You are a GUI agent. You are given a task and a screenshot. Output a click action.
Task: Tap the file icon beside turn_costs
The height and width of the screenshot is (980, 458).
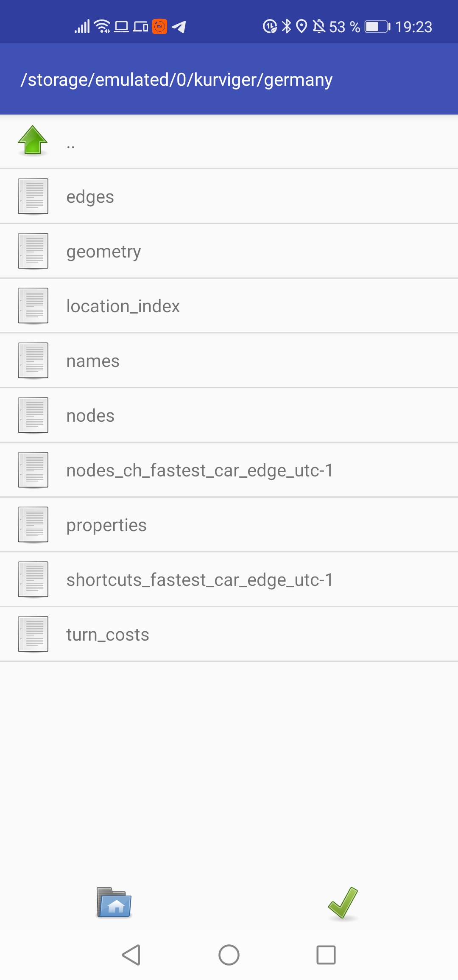[x=33, y=634]
